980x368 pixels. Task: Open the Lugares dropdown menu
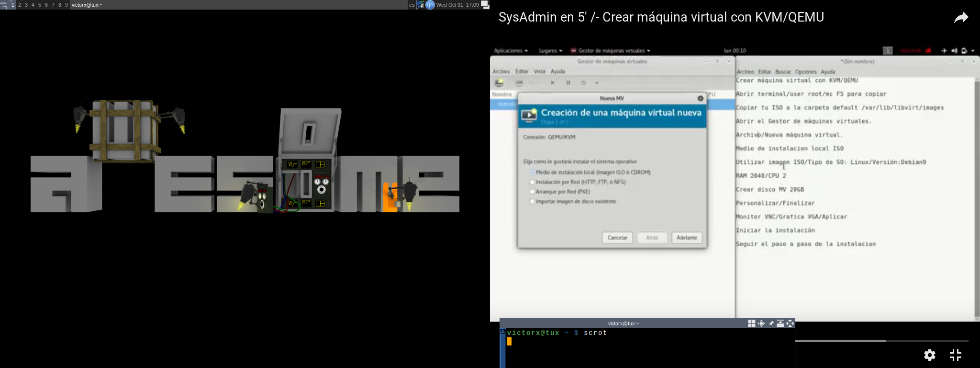(x=550, y=51)
